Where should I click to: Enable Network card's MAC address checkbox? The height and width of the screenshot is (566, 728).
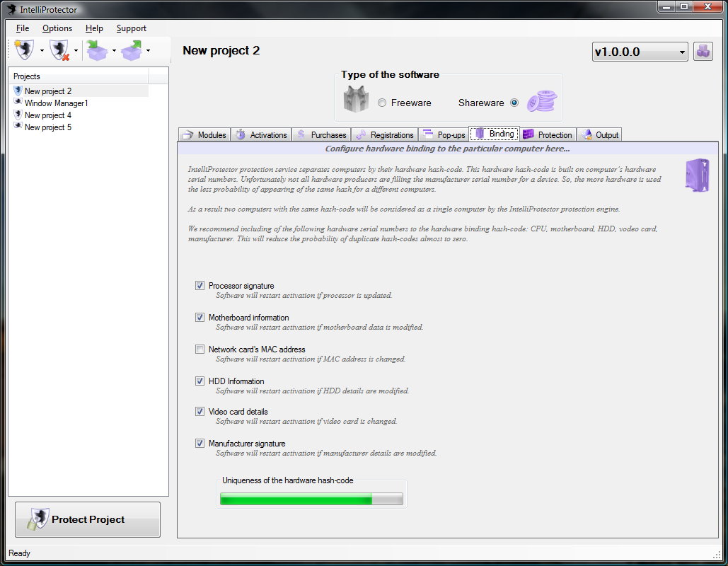(x=200, y=350)
